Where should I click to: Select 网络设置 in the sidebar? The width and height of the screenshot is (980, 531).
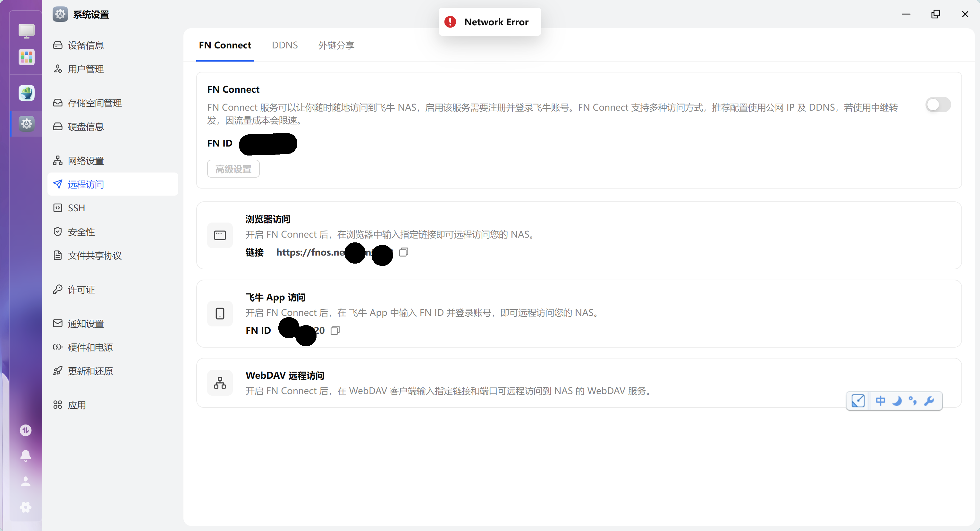click(86, 161)
